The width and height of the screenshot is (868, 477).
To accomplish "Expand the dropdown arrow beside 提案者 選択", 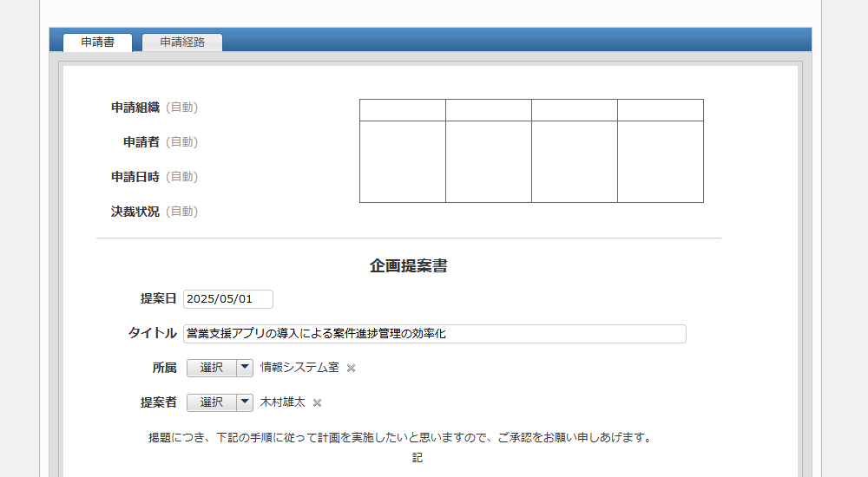I will tap(246, 402).
